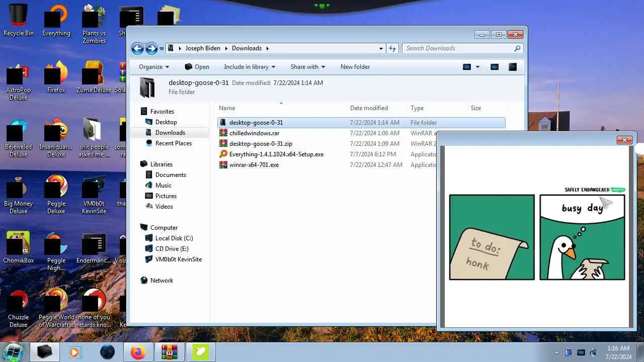Select Peggle World of Warcraft desktop icon
The height and width of the screenshot is (362, 644).
click(x=56, y=308)
